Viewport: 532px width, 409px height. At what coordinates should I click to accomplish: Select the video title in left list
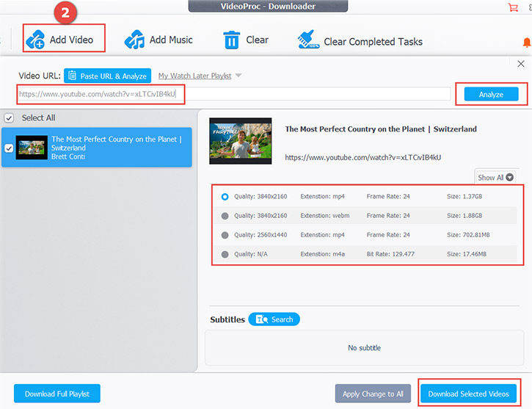tap(117, 144)
